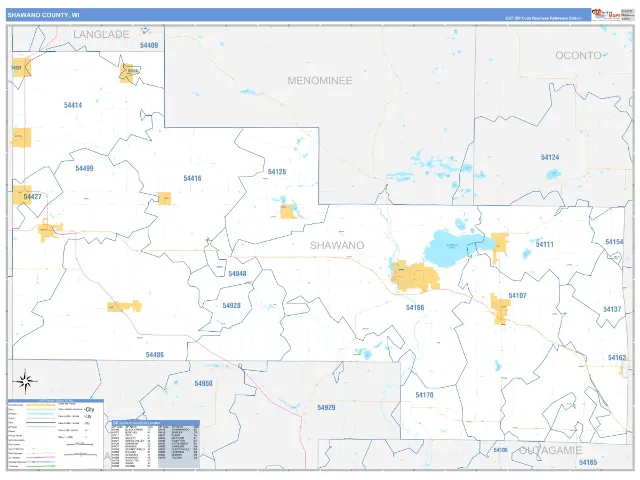Click ZIP code label 54170
The width and height of the screenshot is (640, 480).
point(424,395)
